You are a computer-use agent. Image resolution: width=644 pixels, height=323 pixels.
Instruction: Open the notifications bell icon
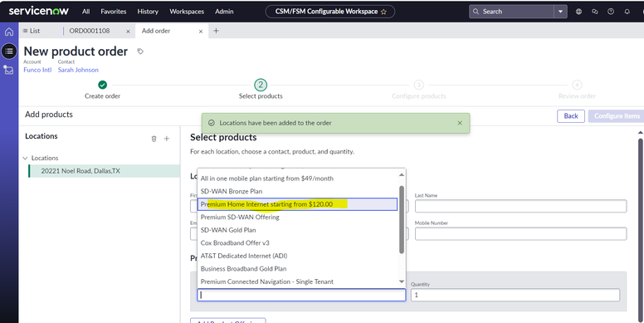(x=627, y=12)
